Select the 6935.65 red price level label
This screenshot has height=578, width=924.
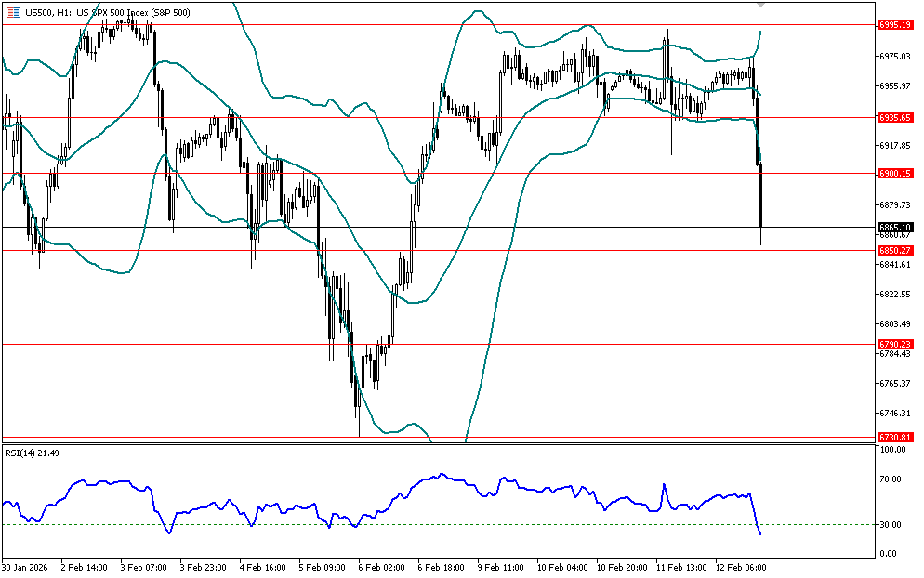[894, 118]
